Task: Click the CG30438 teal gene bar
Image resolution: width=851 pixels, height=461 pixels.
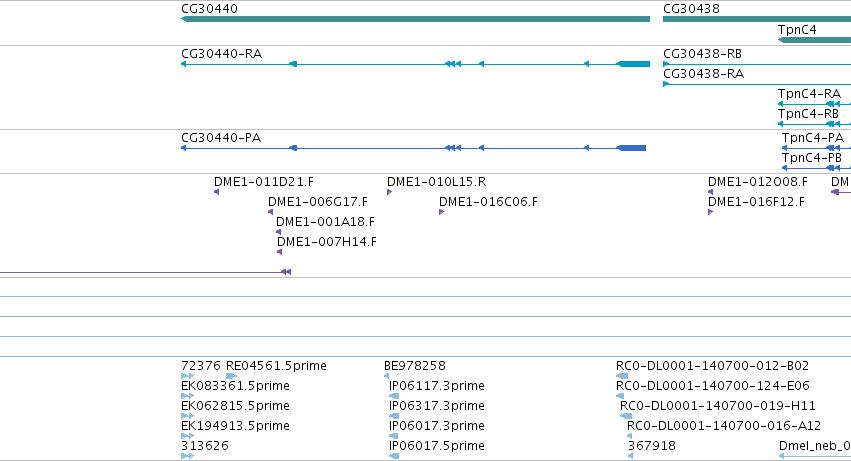Action: (757, 19)
